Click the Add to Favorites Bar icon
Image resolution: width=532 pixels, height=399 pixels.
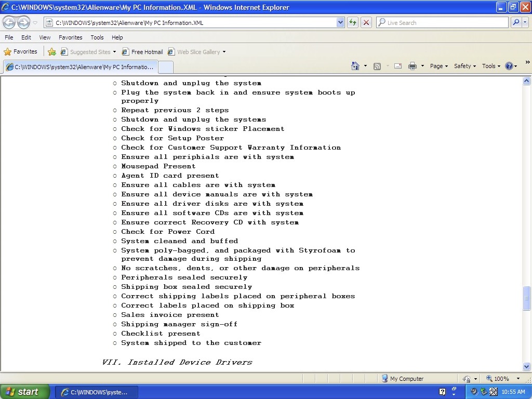click(52, 52)
